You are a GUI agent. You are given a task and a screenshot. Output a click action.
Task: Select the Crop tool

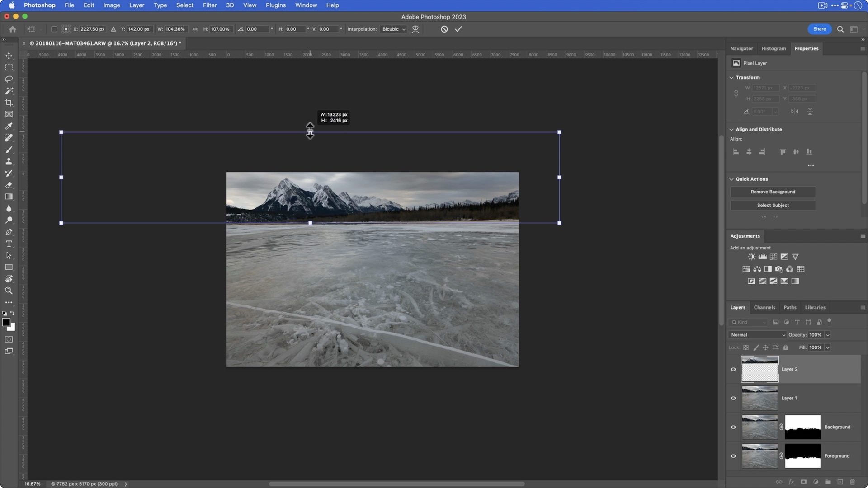(x=9, y=103)
